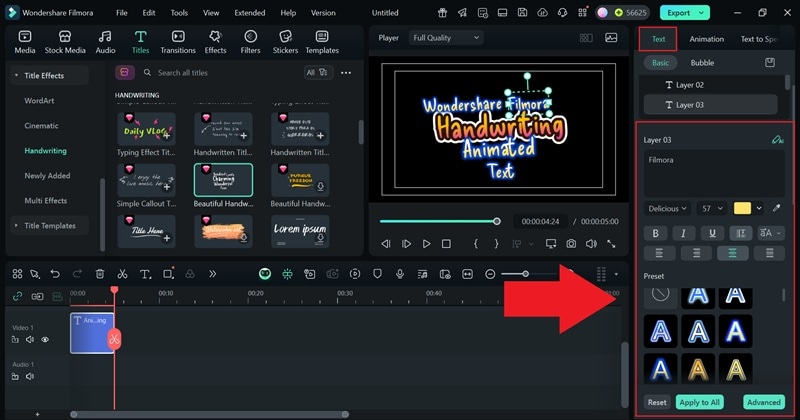800x420 pixels.
Task: Select the Text tool in timeline toolbar
Action: (145, 274)
